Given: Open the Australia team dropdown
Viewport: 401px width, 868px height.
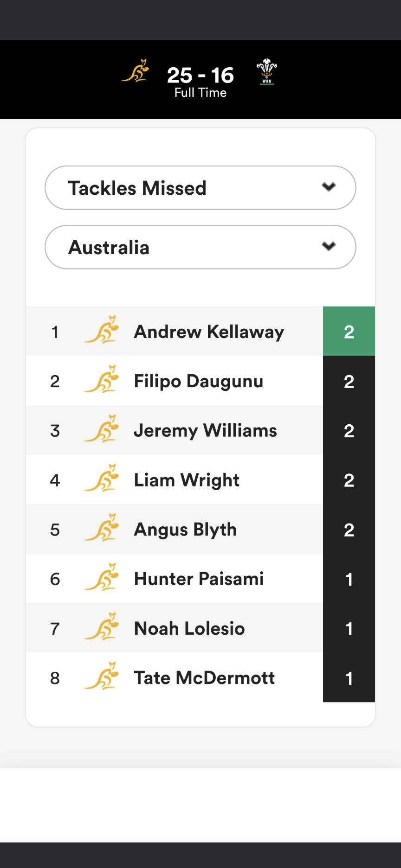Looking at the screenshot, I should pos(200,247).
